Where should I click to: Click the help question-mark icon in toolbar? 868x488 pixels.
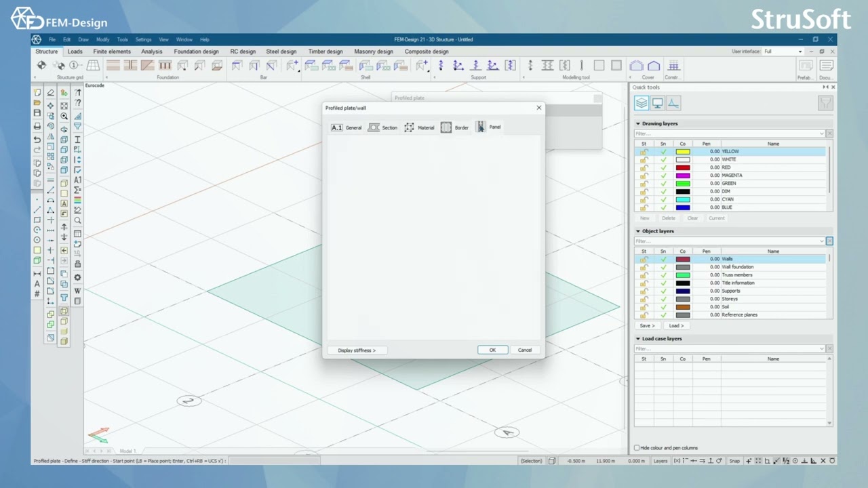tap(77, 103)
